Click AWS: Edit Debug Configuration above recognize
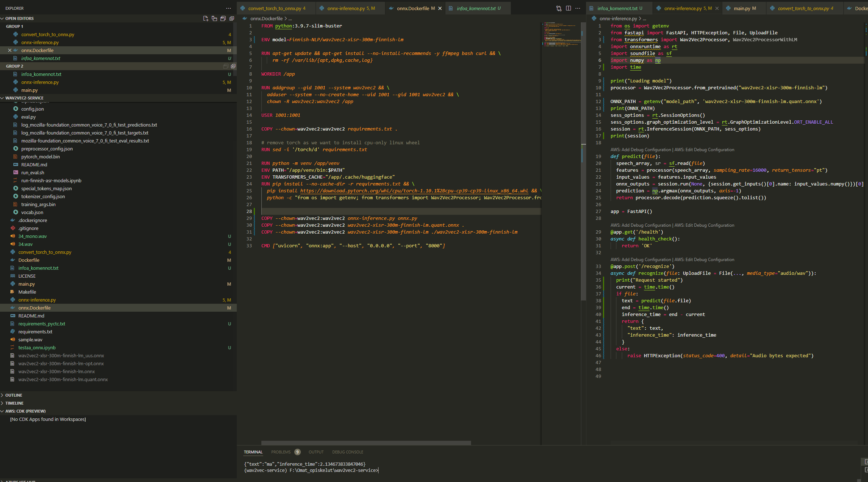Screen dimensions: 868x482 704,260
